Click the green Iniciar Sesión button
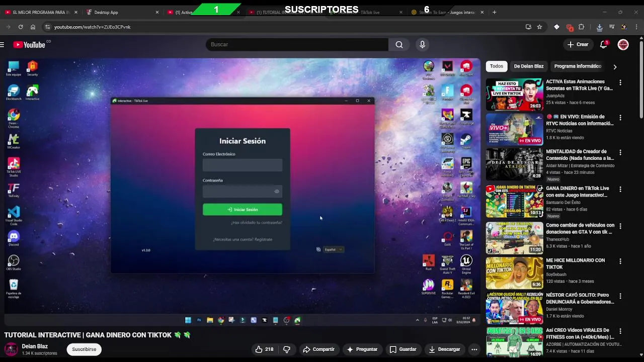This screenshot has height=362, width=644. (x=243, y=210)
